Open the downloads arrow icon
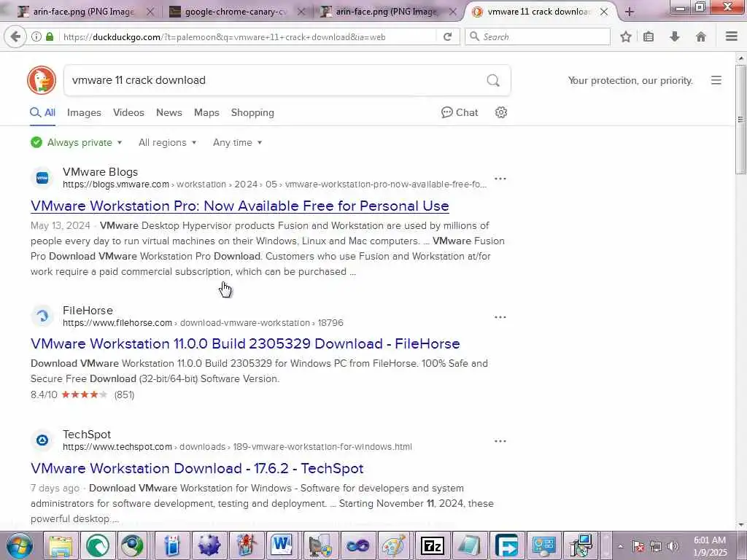The image size is (747, 560). pos(675,36)
